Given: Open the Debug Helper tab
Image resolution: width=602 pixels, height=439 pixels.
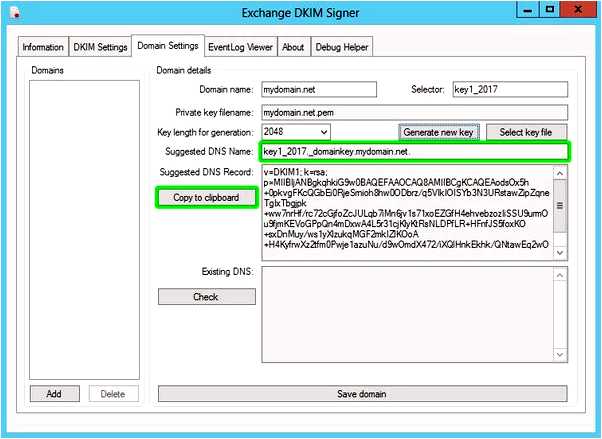Looking at the screenshot, I should [342, 47].
